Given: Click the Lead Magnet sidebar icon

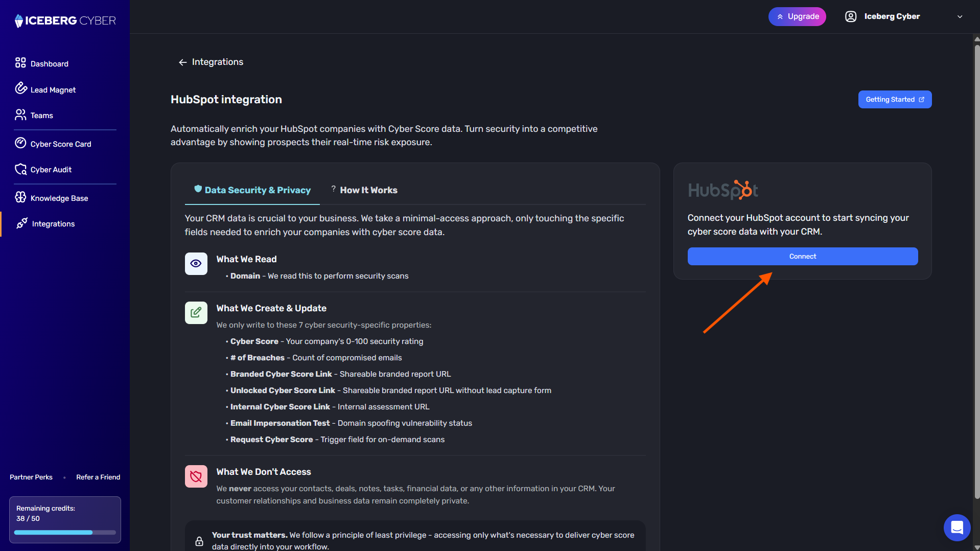Looking at the screenshot, I should [20, 88].
